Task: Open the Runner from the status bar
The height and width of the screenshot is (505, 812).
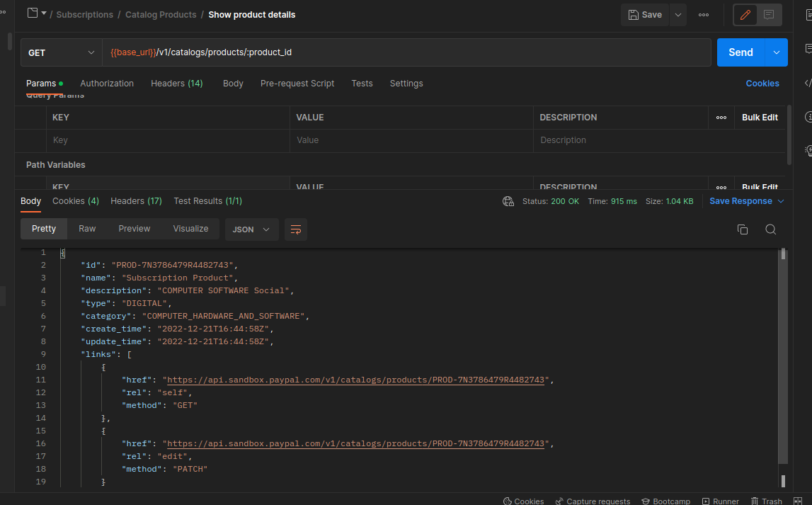Action: point(719,501)
